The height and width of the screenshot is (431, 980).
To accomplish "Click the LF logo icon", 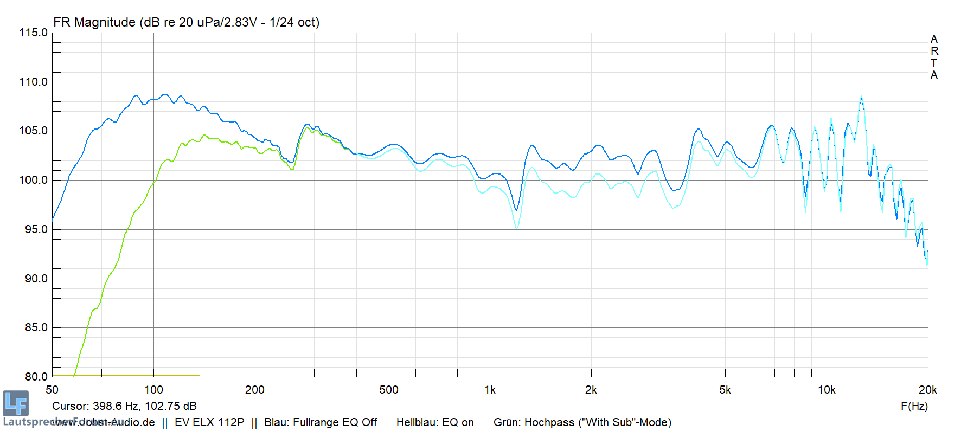I will pos(16,403).
